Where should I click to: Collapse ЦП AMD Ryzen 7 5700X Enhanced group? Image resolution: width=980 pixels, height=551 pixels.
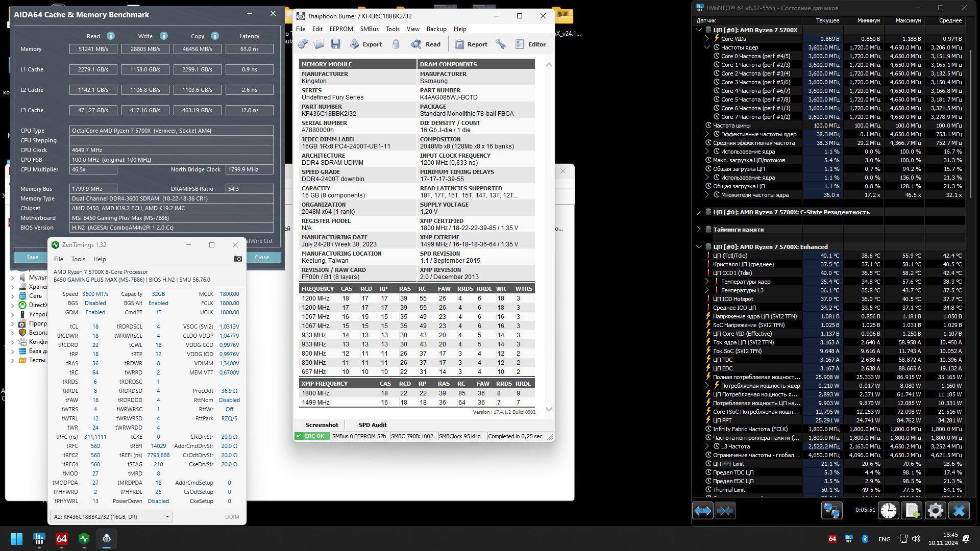point(699,247)
